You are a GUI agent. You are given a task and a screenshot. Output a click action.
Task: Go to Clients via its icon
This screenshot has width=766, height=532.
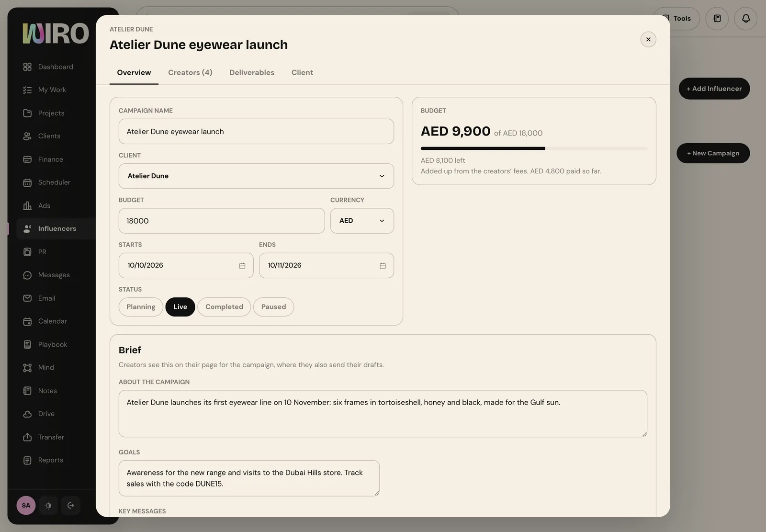pyautogui.click(x=27, y=136)
